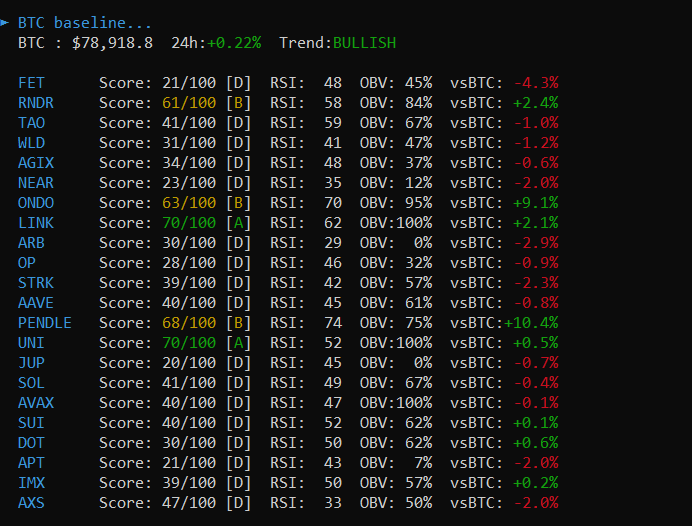Select the AVAX ticker symbol
Image resolution: width=692 pixels, height=526 pixels.
tap(36, 403)
